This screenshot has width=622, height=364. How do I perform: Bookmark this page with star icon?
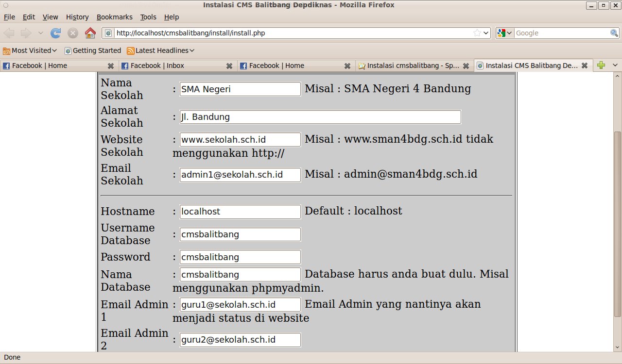point(477,33)
